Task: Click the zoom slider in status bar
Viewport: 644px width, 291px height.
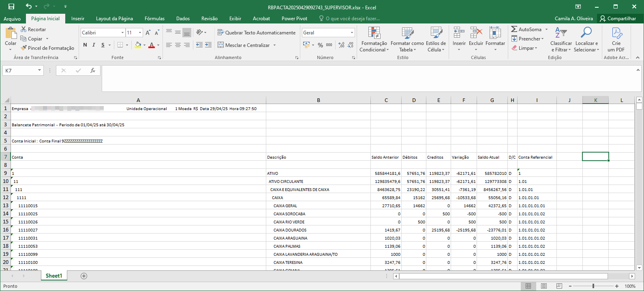Action: [593, 286]
